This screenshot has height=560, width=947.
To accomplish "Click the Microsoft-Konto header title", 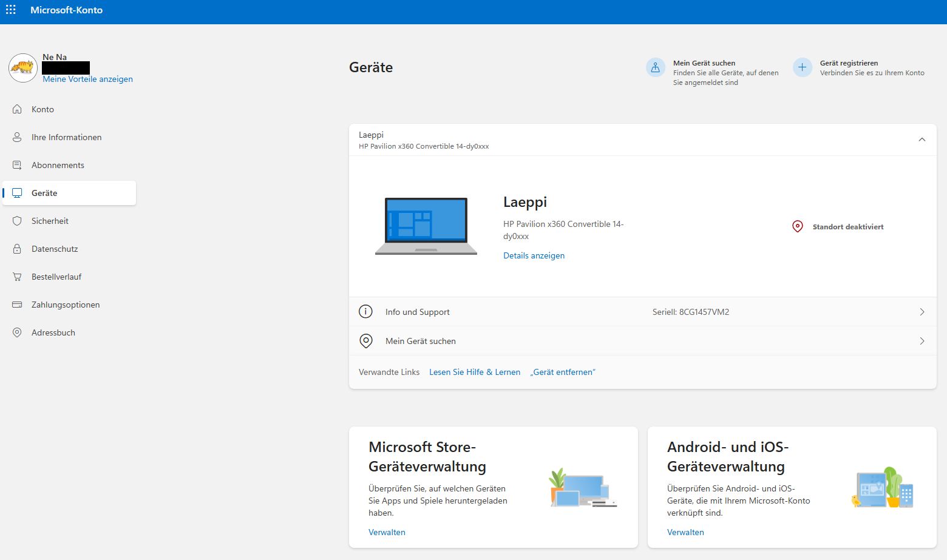I will 66,10.
